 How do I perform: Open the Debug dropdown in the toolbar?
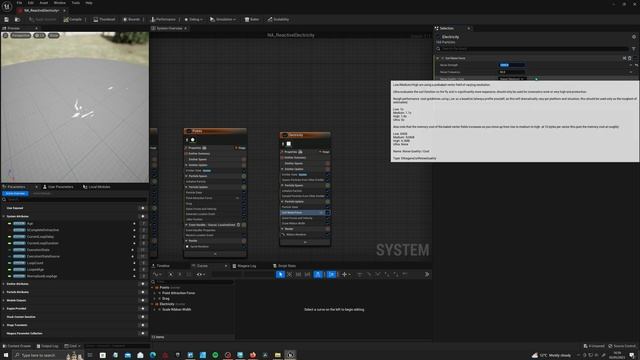[x=193, y=19]
